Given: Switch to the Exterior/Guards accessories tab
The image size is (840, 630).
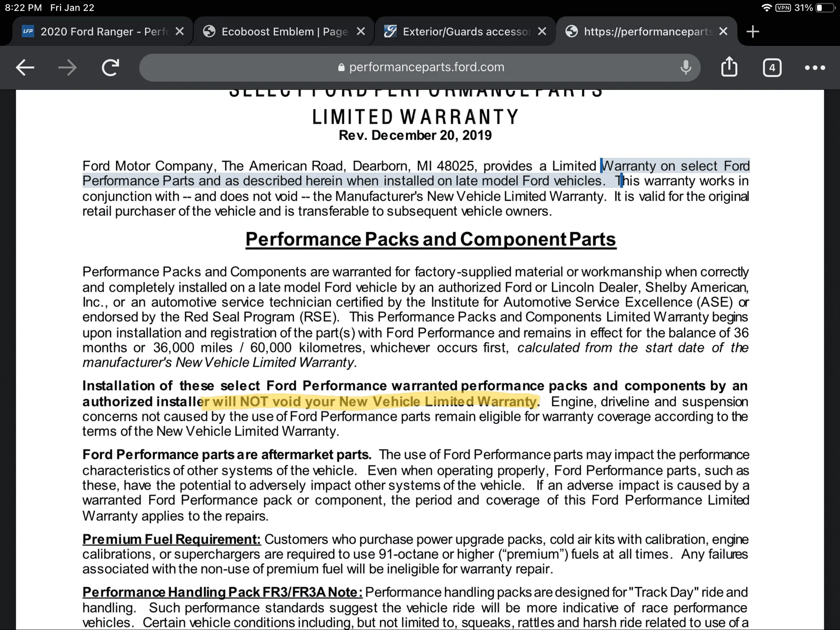Looking at the screenshot, I should coord(465,31).
